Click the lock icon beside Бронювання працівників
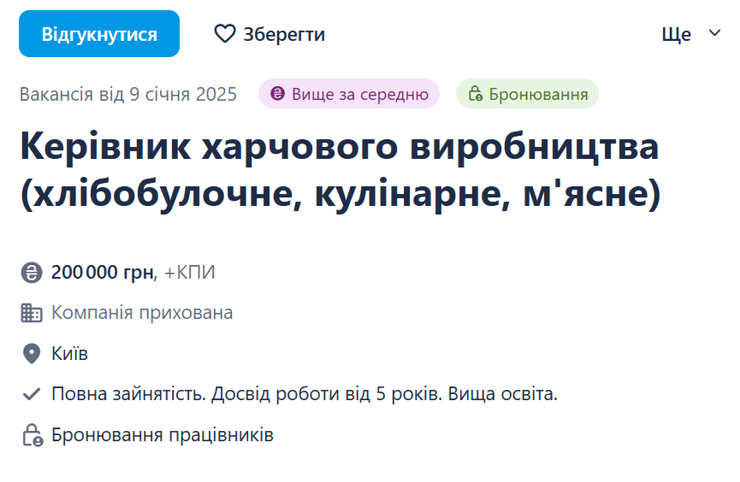The height and width of the screenshot is (482, 740). 32,435
